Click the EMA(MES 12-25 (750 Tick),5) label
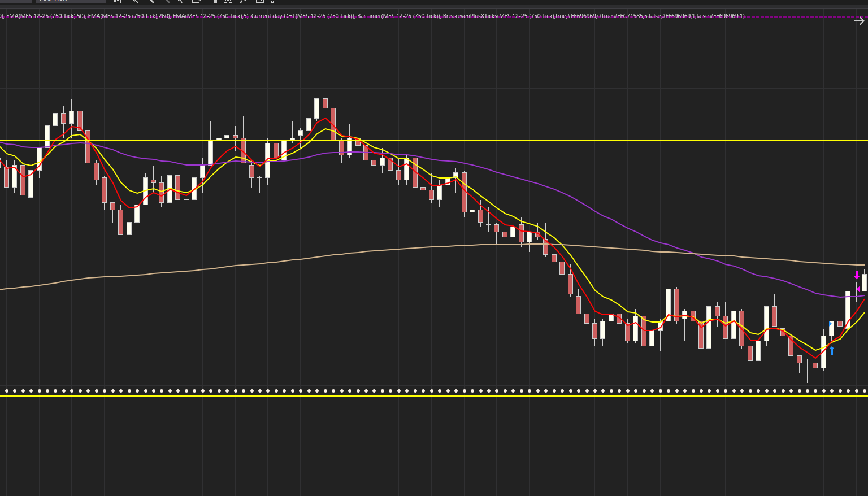 [x=211, y=16]
